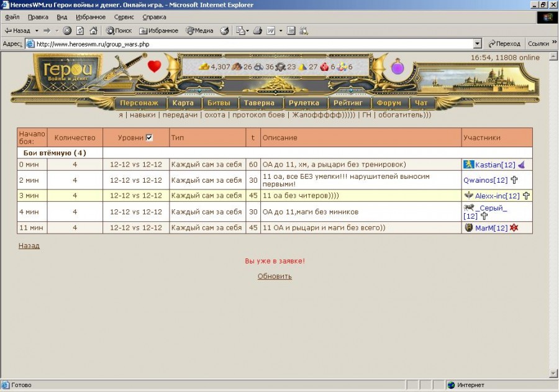The height and width of the screenshot is (392, 559).
Task: Click the Назад link below the table
Action: click(29, 246)
